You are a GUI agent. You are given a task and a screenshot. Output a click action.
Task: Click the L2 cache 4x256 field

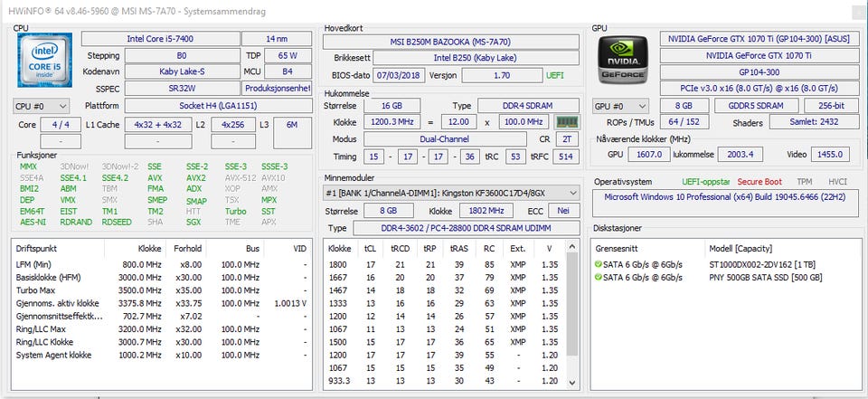tap(233, 125)
